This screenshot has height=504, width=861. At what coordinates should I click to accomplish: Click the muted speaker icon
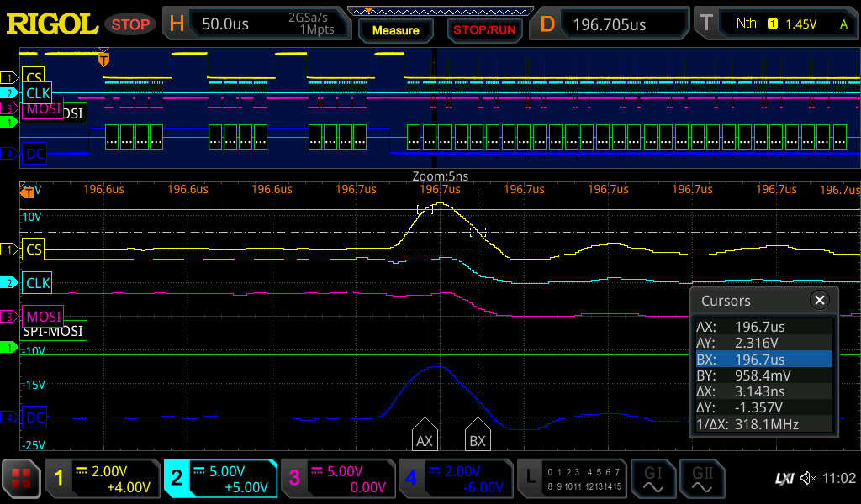pyautogui.click(x=808, y=478)
